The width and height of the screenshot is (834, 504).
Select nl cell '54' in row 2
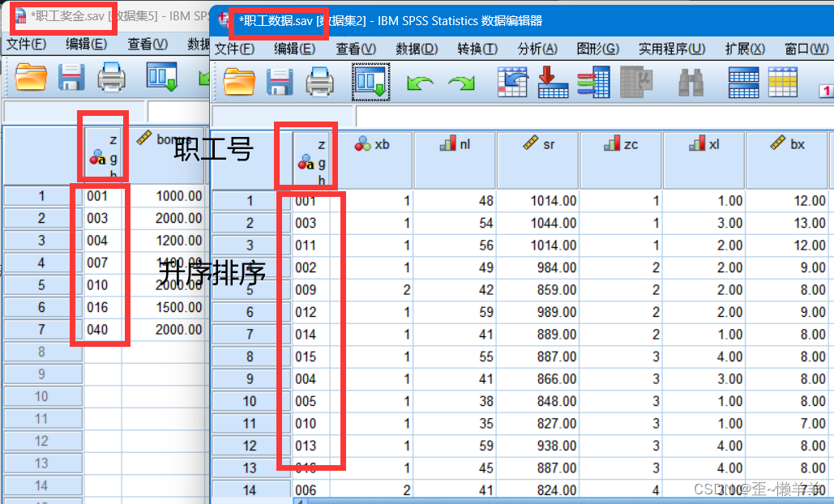[x=455, y=223]
